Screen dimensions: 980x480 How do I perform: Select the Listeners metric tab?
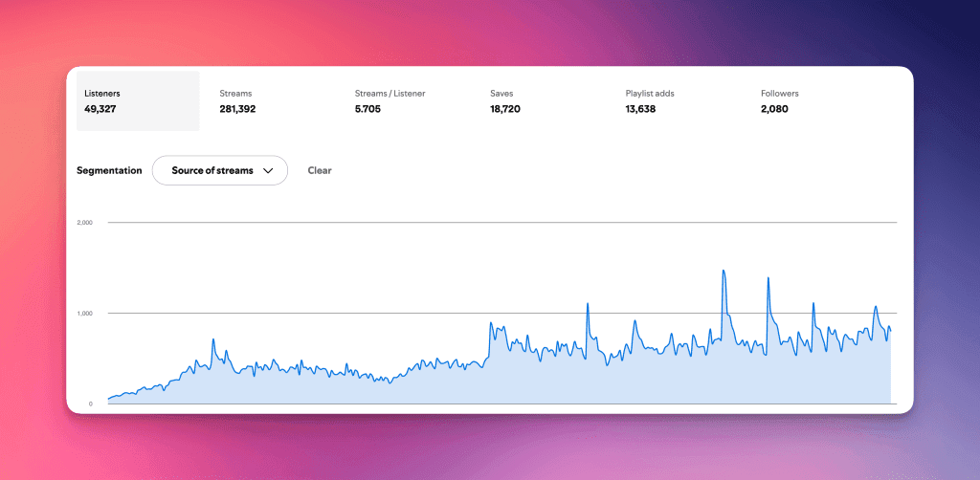(x=138, y=101)
